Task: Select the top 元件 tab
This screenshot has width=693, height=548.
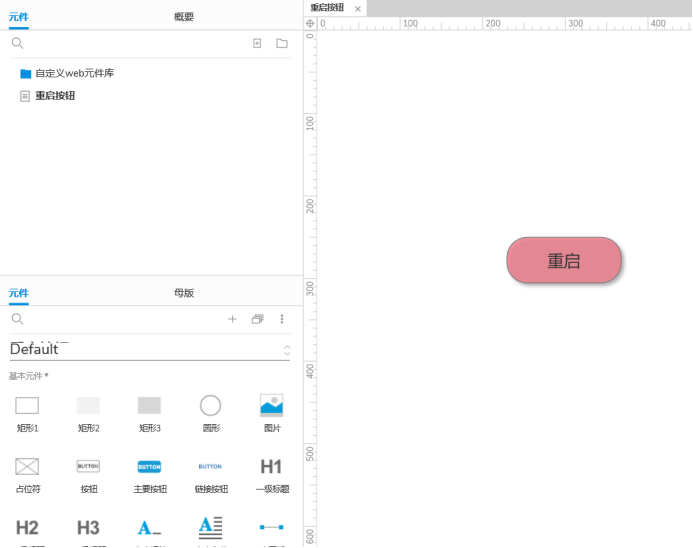Action: (19, 17)
